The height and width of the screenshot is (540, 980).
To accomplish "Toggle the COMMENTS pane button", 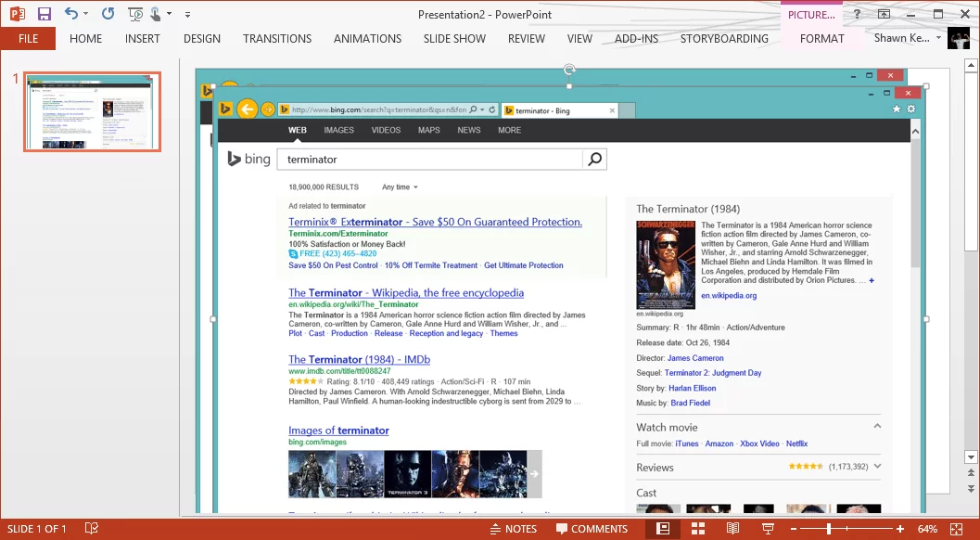I will coord(592,529).
